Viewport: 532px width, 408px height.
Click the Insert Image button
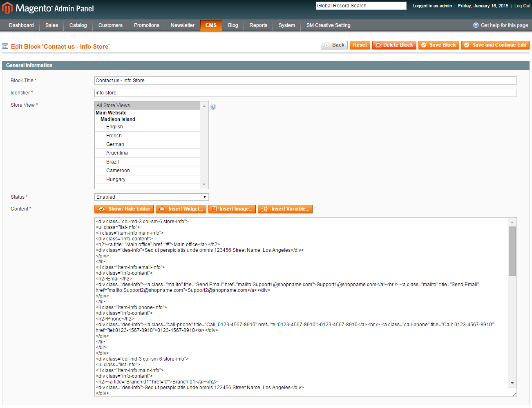tap(232, 209)
